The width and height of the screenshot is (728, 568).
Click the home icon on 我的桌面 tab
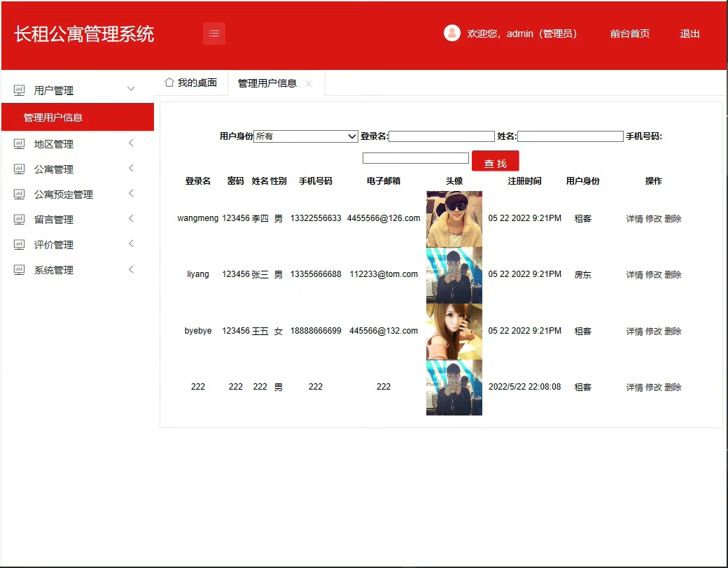169,83
